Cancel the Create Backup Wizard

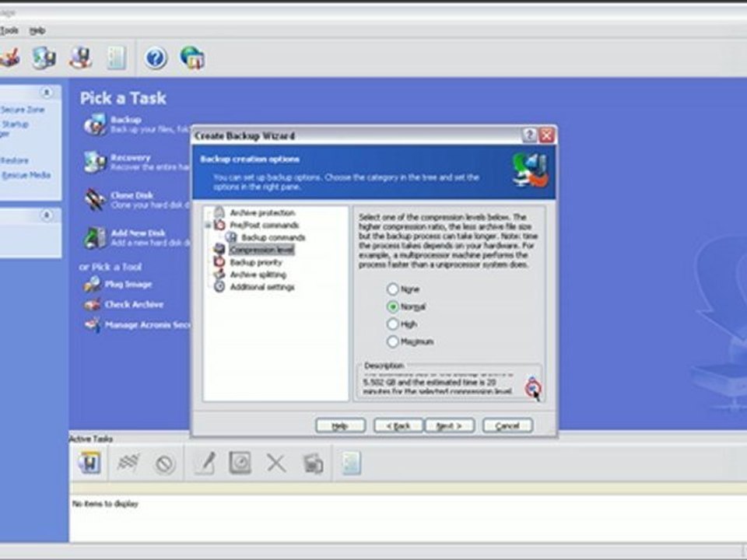point(507,425)
